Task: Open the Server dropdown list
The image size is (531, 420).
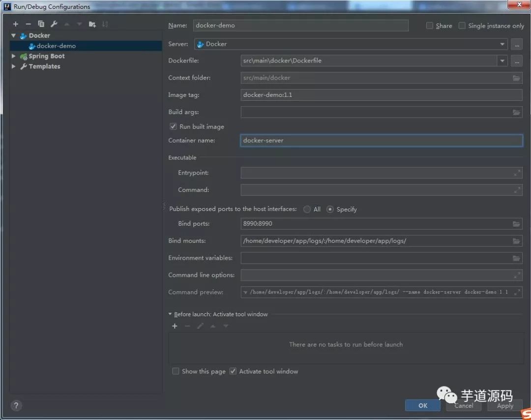Action: pos(502,44)
